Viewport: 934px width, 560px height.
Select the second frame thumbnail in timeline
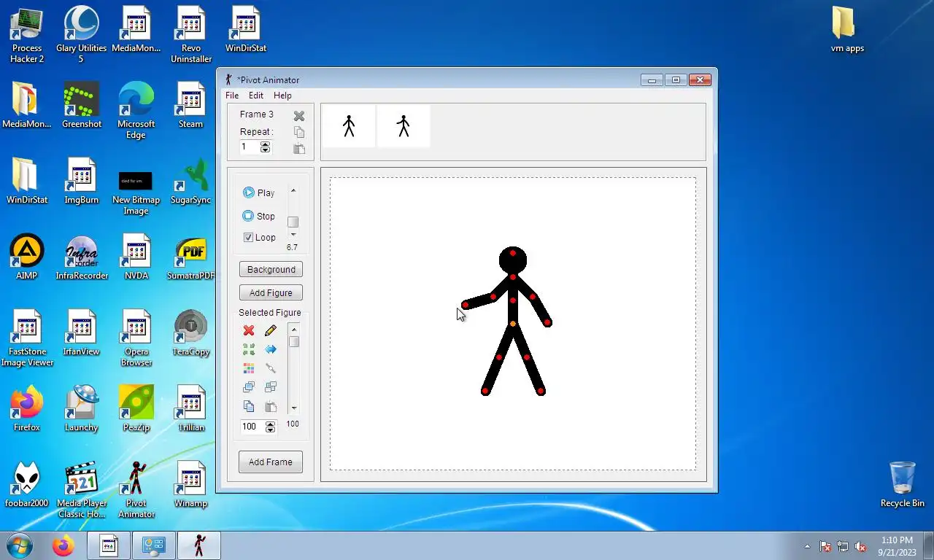point(404,126)
